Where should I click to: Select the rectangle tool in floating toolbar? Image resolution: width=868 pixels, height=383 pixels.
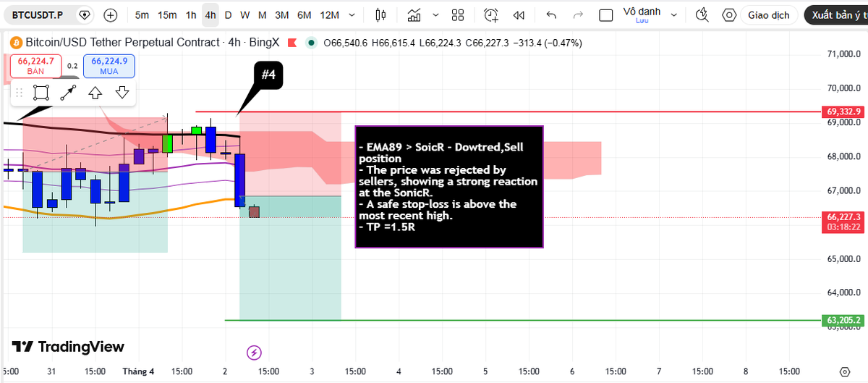point(41,92)
